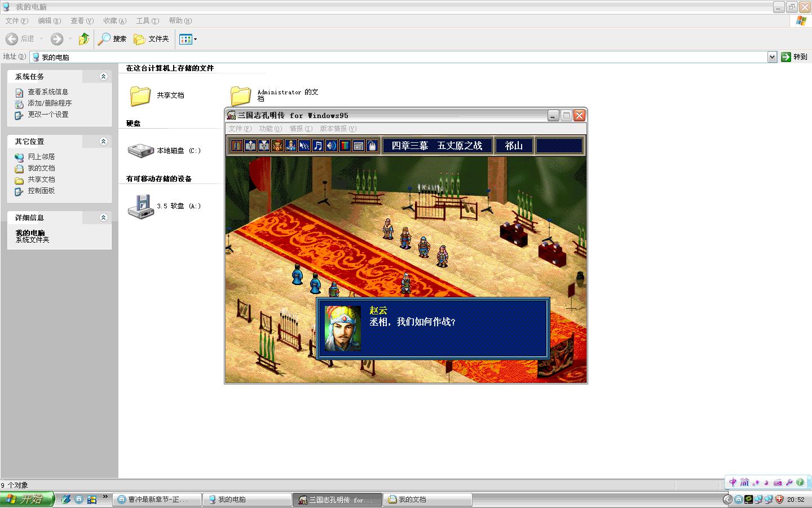812x508 pixels.
Task: Expand the address bar dropdown arrow
Action: point(772,57)
